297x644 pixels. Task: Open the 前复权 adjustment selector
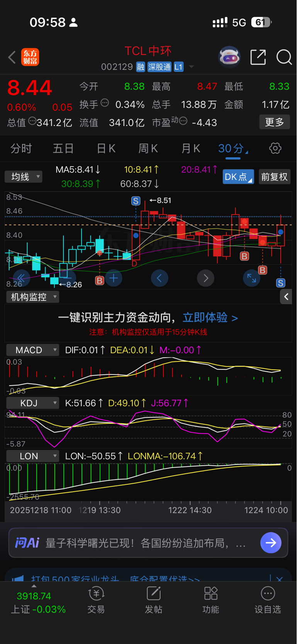point(274,177)
